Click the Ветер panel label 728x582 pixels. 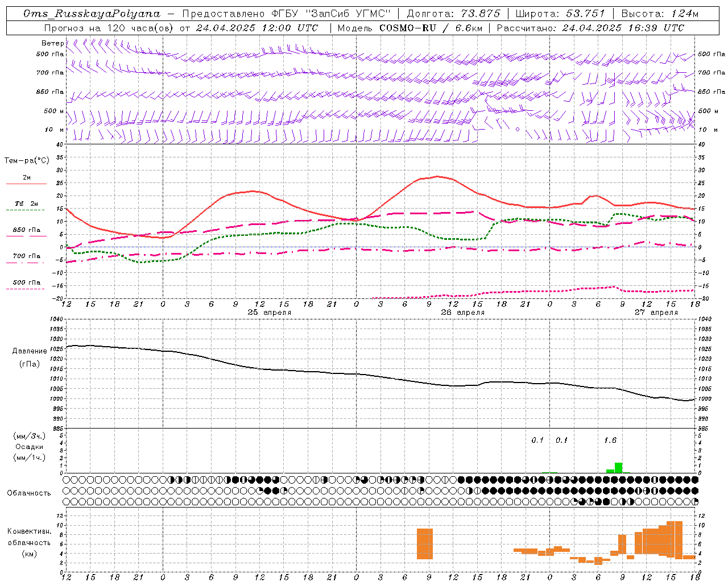click(52, 43)
